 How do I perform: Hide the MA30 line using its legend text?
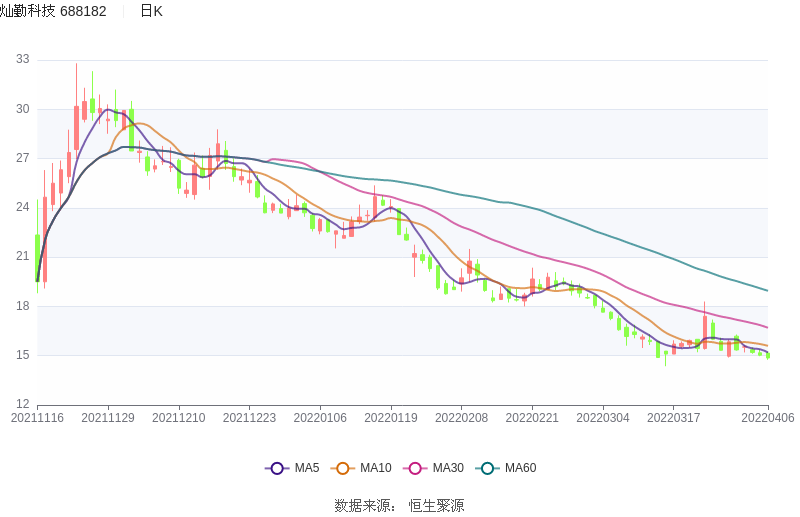coord(448,468)
